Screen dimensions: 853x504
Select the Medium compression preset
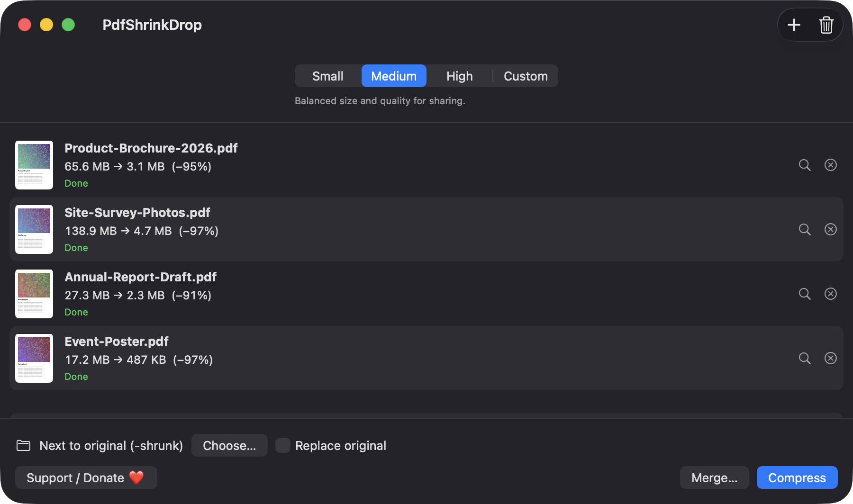point(394,76)
